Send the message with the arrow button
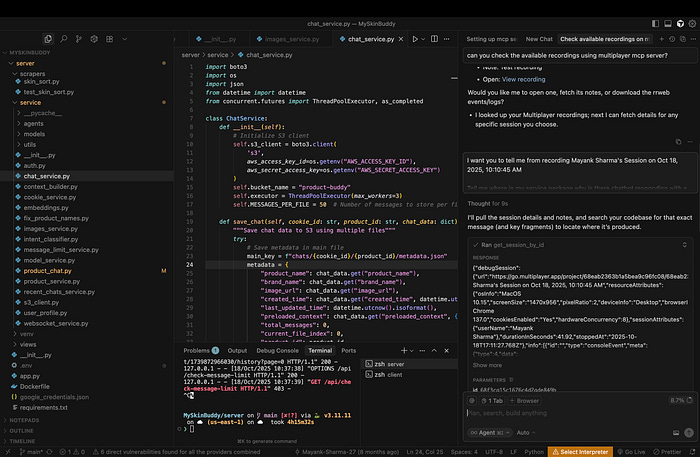700x457 pixels. coord(689,432)
